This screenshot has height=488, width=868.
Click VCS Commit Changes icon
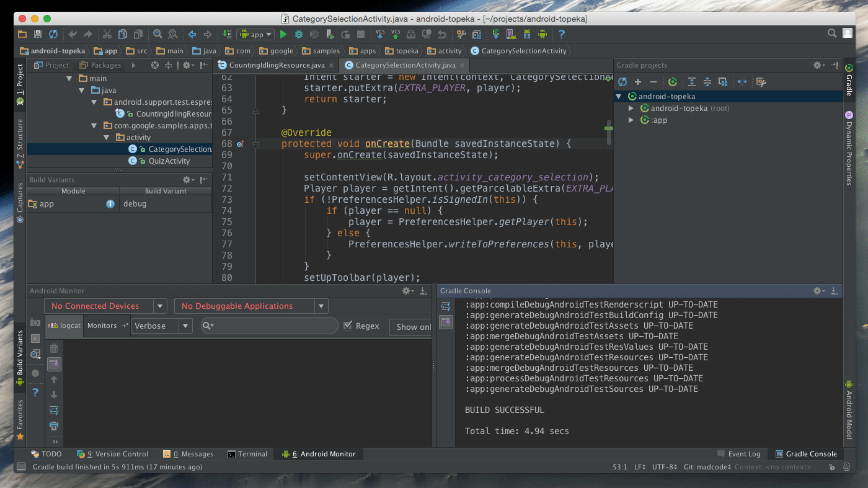[396, 35]
